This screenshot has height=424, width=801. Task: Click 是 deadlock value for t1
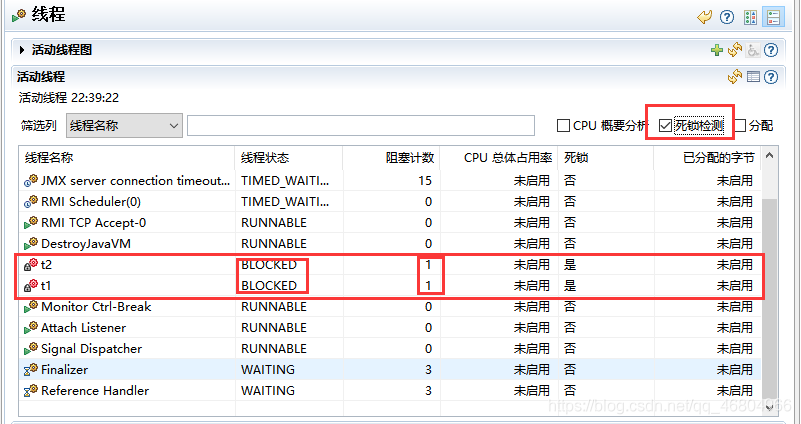(x=570, y=286)
